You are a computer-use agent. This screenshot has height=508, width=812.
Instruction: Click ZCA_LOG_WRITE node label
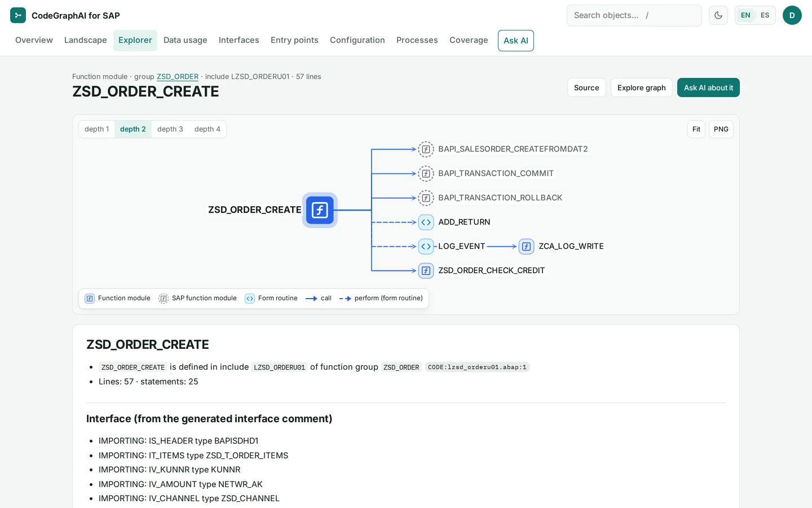571,247
